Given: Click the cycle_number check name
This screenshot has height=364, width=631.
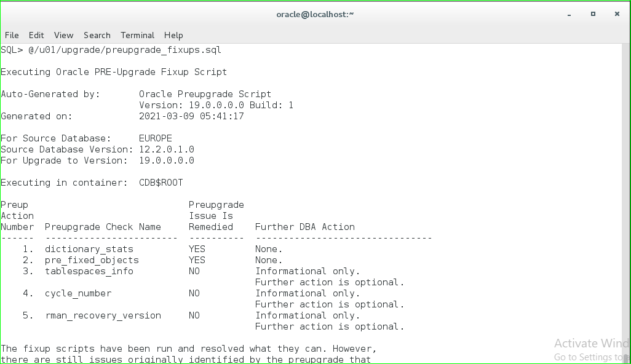Looking at the screenshot, I should (x=77, y=293).
